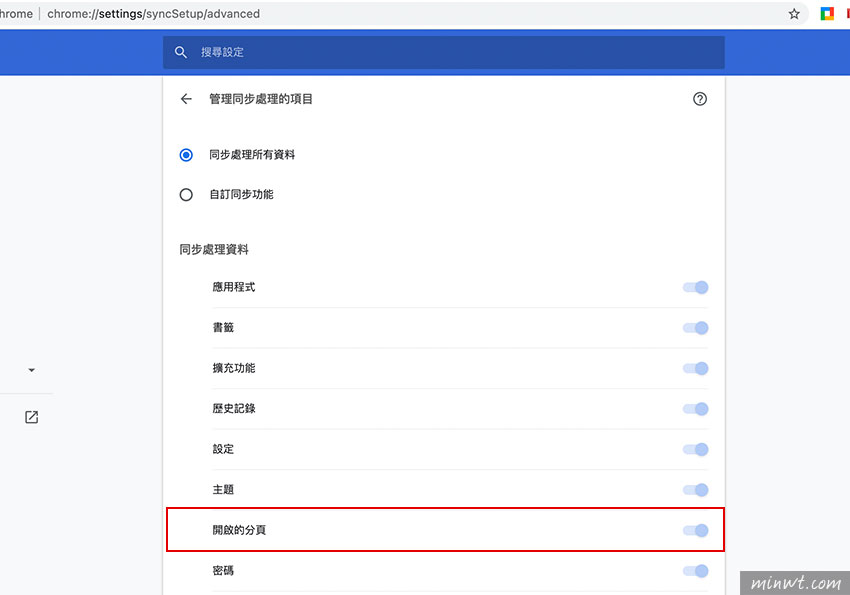The image size is (850, 595).
Task: Toggle the 書籤 sync switch
Action: coord(696,328)
